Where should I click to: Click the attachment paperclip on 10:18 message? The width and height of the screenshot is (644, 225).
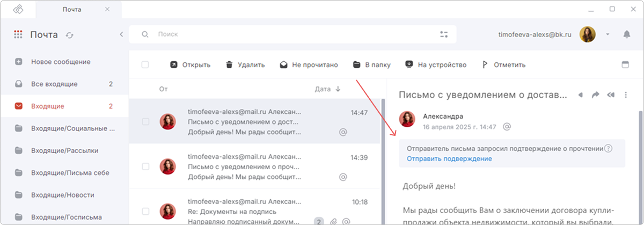333,221
